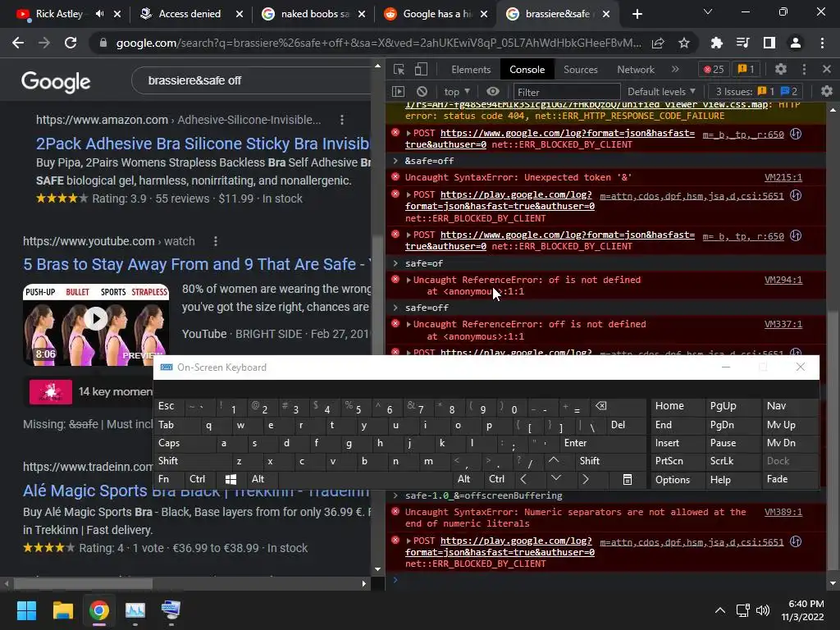Mute the Rick Astley tab audio icon
The width and height of the screenshot is (840, 630).
click(x=99, y=14)
